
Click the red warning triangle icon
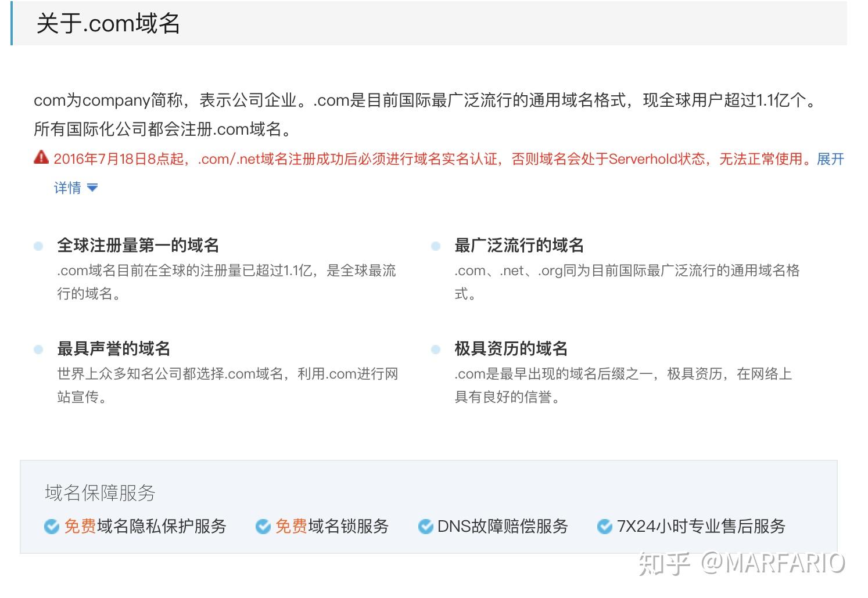click(x=41, y=157)
